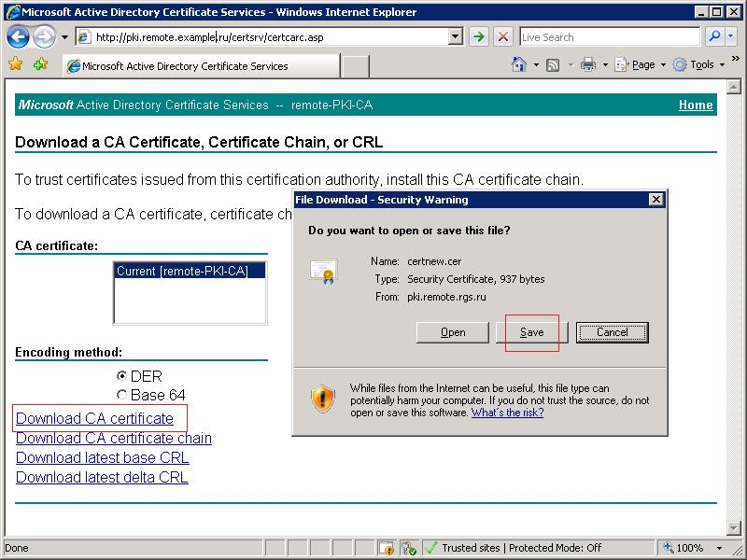Expand the address bar history dropdown

tap(456, 37)
